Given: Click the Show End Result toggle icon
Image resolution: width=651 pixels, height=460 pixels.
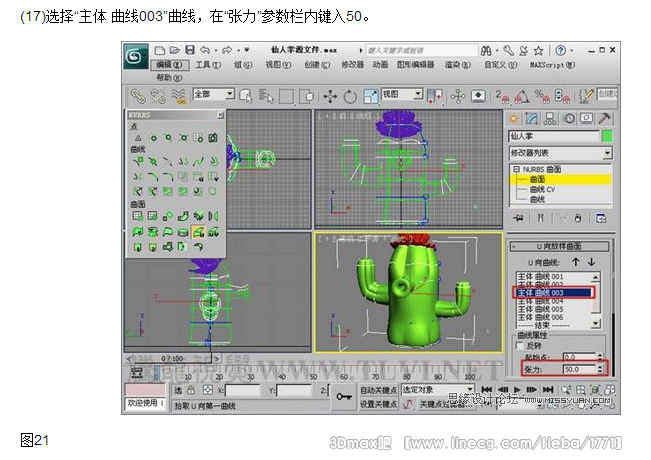Looking at the screenshot, I should pos(541,218).
